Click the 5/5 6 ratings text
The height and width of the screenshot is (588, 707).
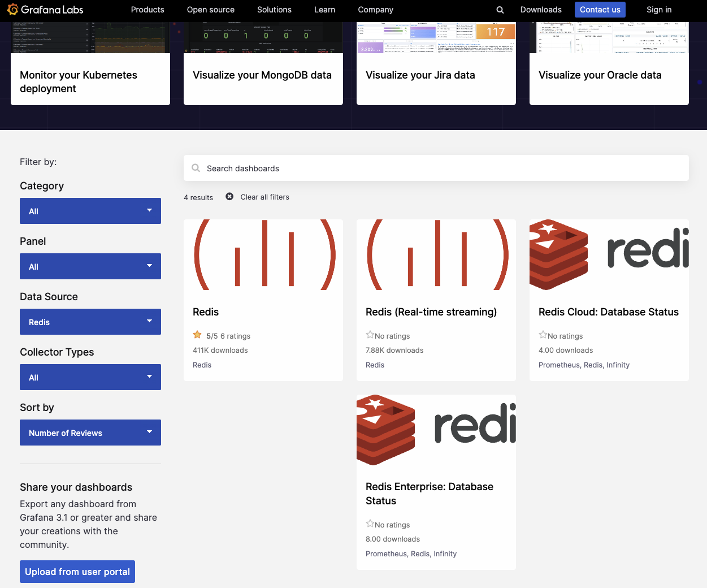coord(228,336)
